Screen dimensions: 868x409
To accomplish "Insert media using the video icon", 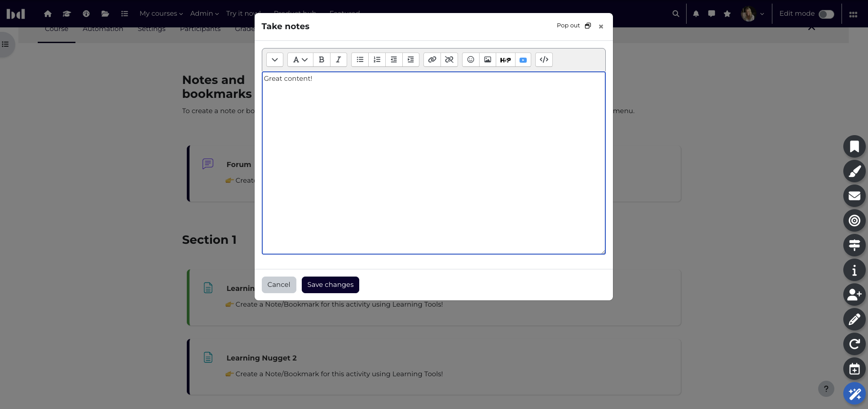I will 523,60.
